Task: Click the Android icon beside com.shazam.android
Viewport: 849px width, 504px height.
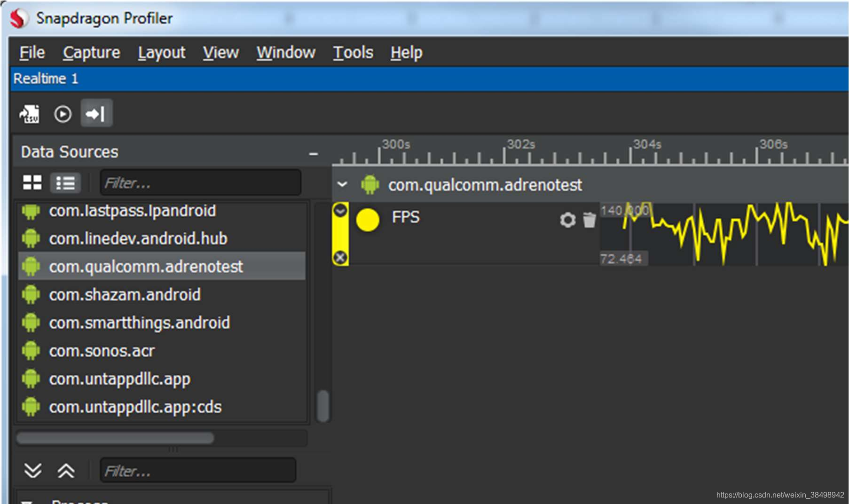Action: point(31,295)
